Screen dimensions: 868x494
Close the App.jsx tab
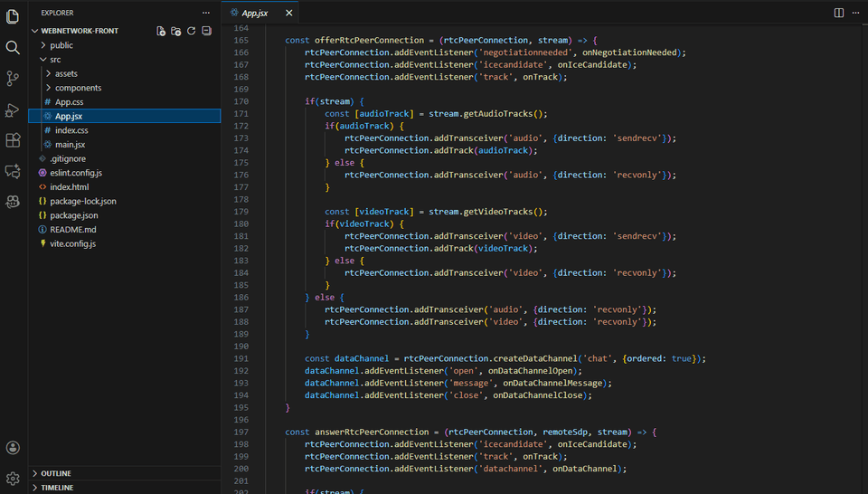(289, 13)
